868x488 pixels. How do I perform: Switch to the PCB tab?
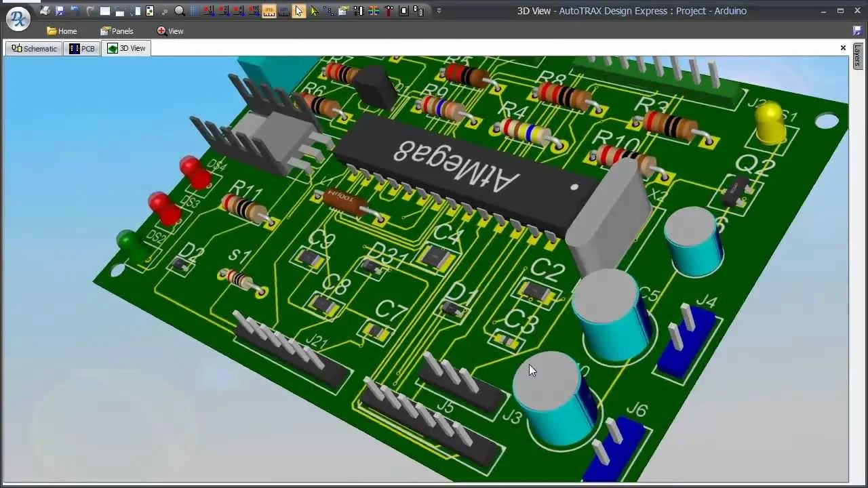[x=82, y=49]
